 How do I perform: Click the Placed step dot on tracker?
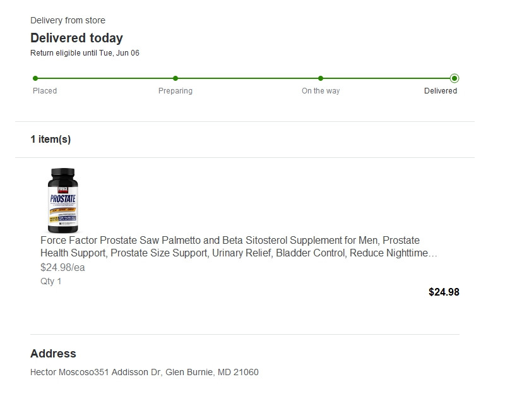[x=35, y=78]
